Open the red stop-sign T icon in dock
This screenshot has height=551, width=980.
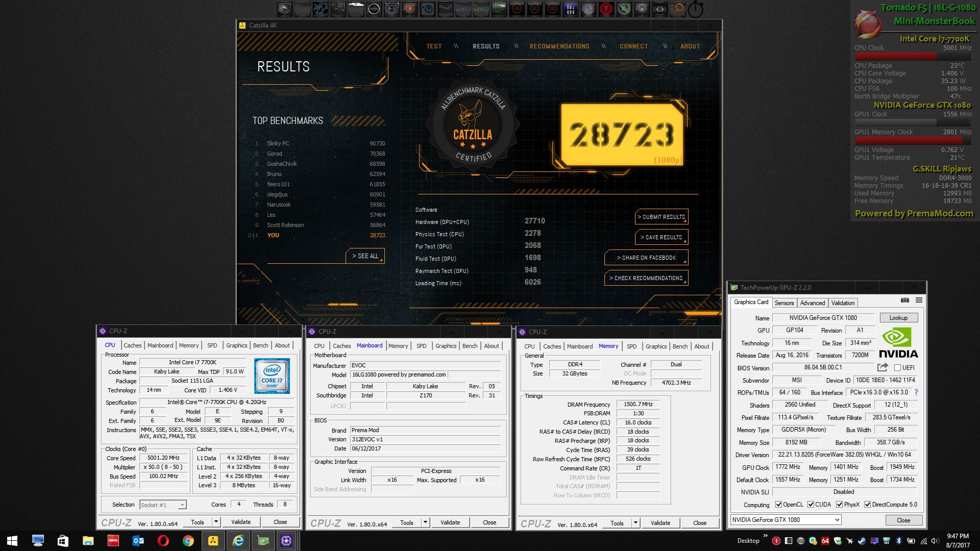pyautogui.click(x=606, y=9)
